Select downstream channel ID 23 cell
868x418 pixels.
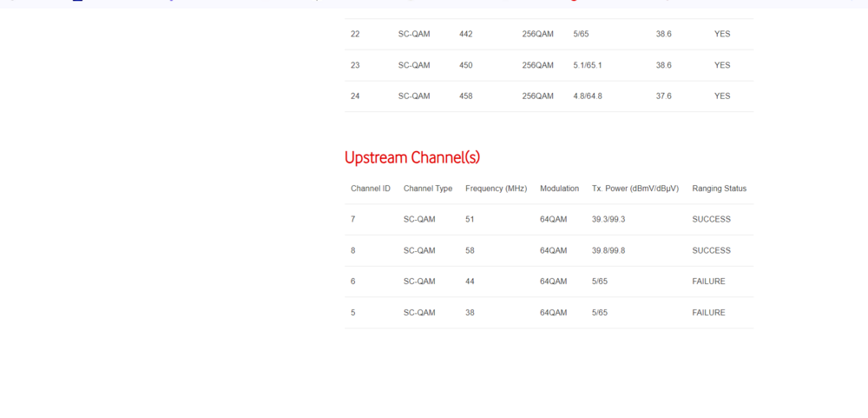pos(355,65)
